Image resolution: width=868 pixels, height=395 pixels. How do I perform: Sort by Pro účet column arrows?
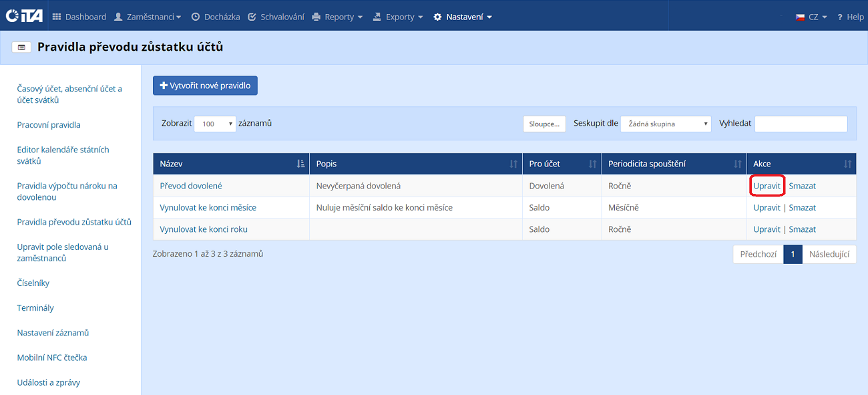(592, 164)
